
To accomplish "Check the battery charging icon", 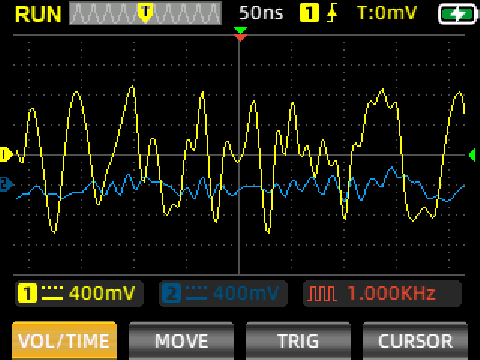I will (457, 14).
